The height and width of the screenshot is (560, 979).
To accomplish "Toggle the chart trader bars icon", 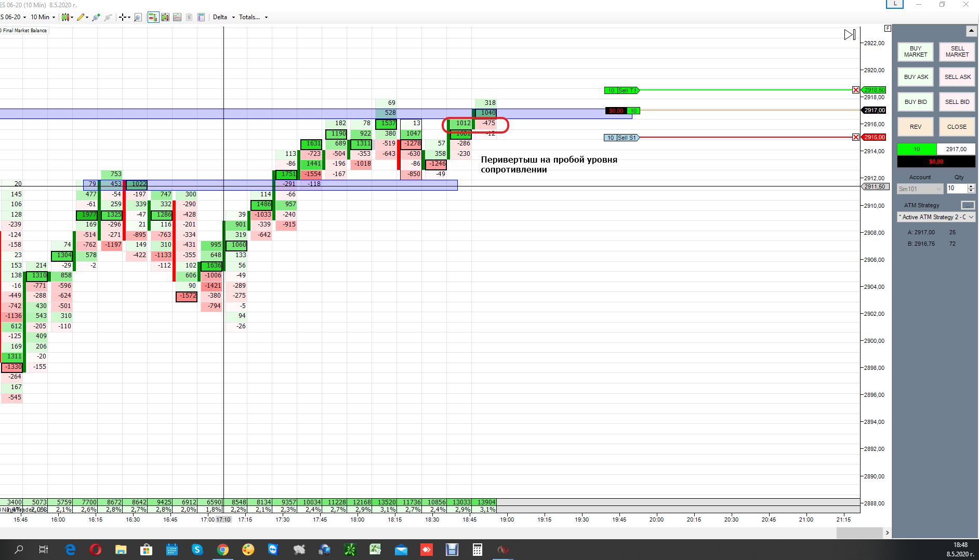I will (153, 17).
